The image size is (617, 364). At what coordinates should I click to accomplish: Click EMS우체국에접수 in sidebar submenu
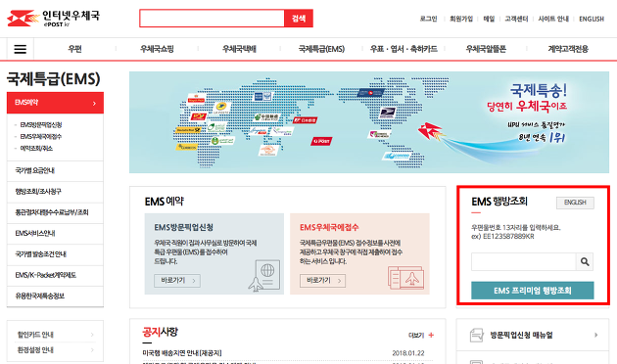[x=41, y=137]
